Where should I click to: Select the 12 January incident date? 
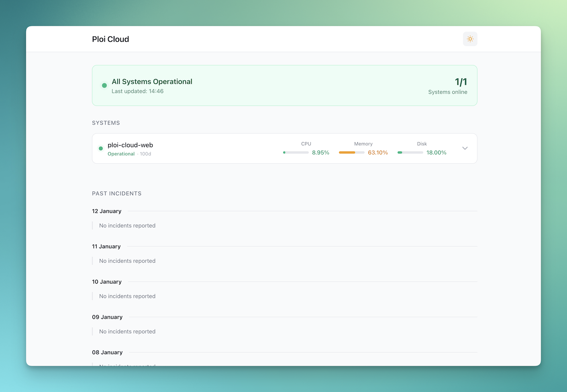tap(106, 211)
